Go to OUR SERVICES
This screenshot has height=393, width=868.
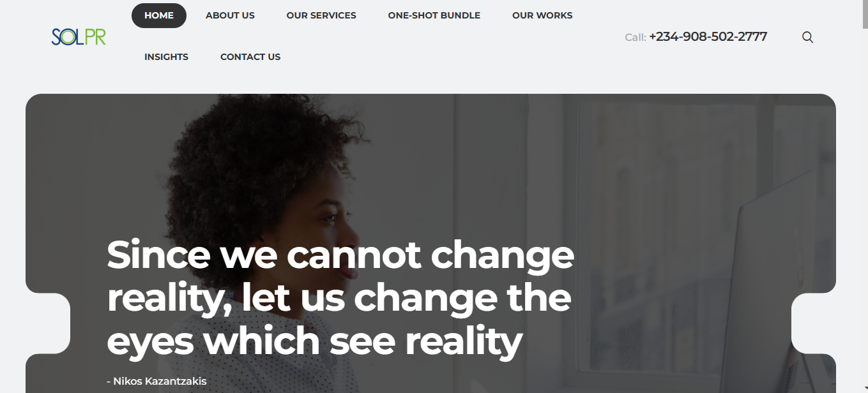[321, 15]
